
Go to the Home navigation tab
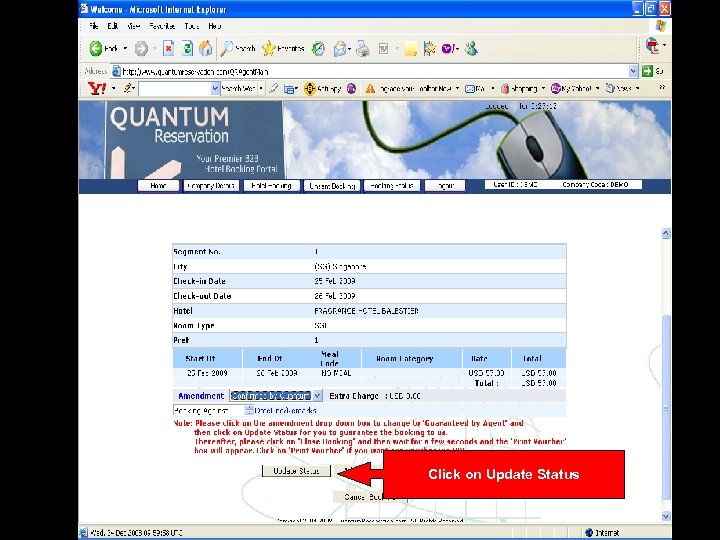(158, 186)
